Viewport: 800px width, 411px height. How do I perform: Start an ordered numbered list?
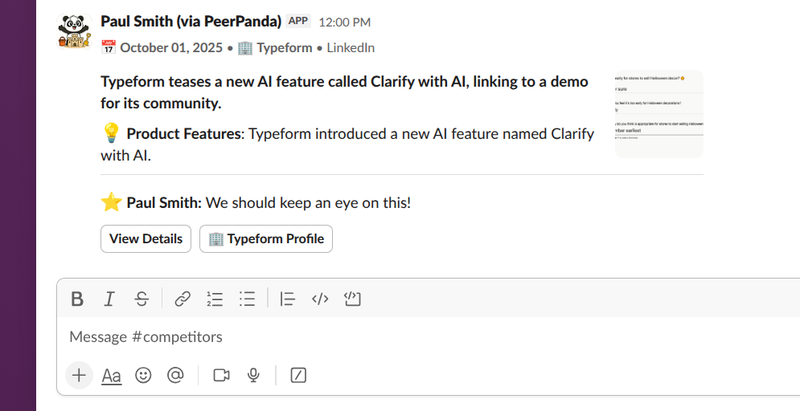pyautogui.click(x=214, y=298)
